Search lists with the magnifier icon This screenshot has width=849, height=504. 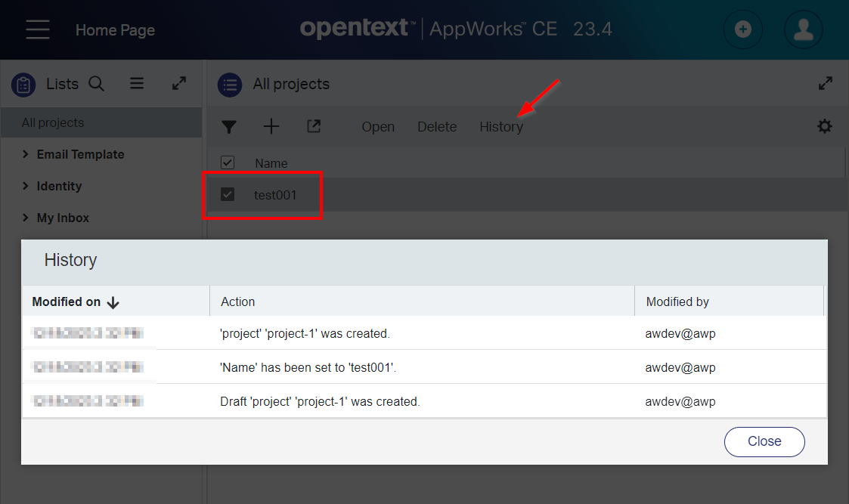[96, 84]
